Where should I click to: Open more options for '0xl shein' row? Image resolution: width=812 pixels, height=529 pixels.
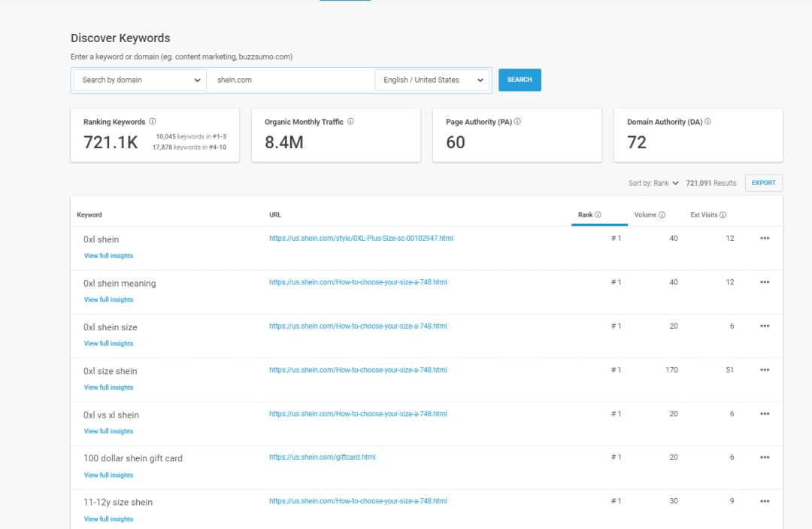tap(765, 239)
